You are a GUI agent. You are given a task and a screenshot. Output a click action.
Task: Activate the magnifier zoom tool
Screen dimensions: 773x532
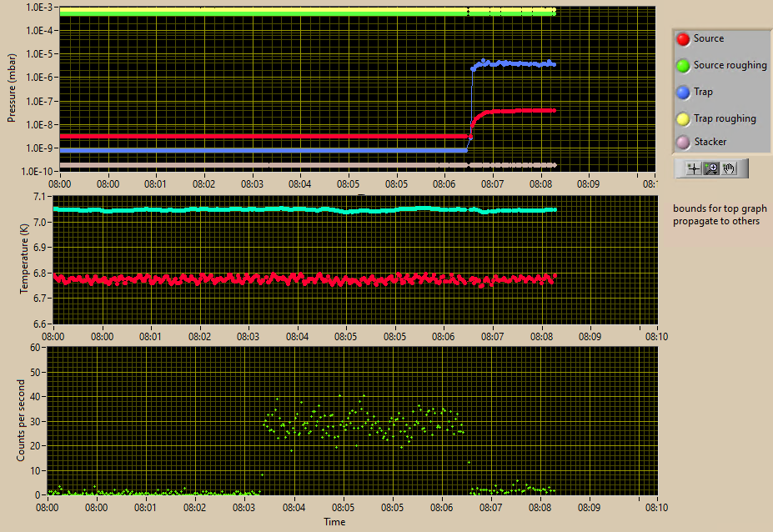coord(711,169)
